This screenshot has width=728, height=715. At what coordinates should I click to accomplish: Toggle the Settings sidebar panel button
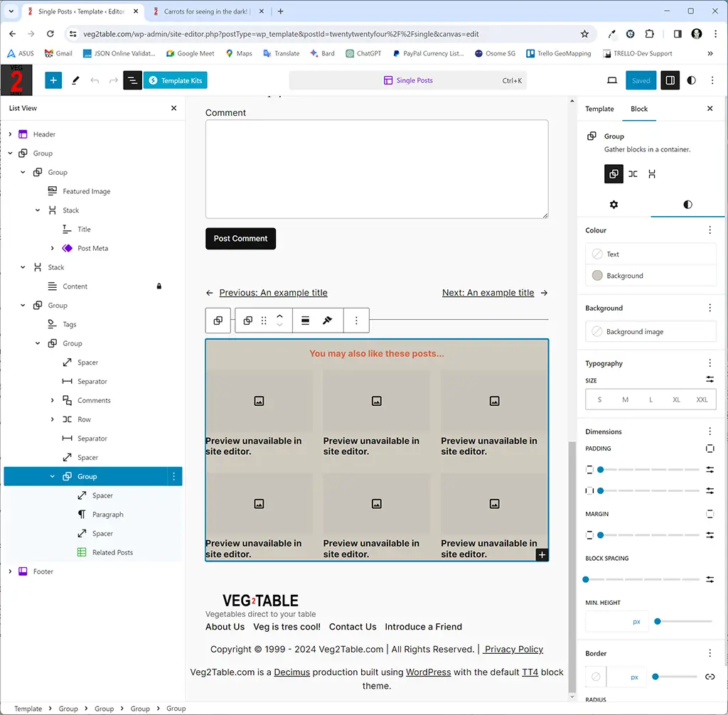[670, 80]
